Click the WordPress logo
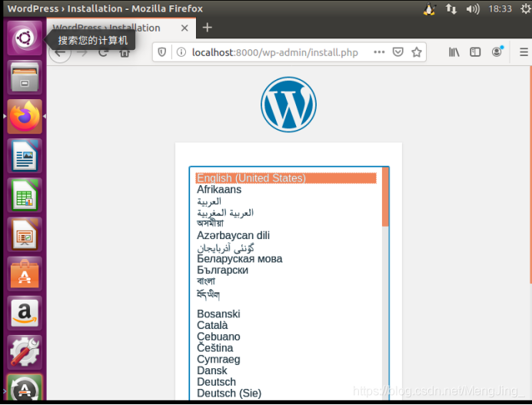This screenshot has width=532, height=405. (288, 105)
